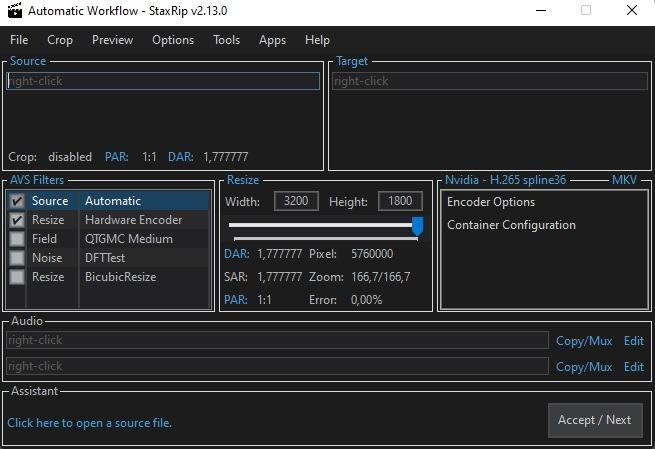Click the Source file path field
The height and width of the screenshot is (449, 655).
[163, 81]
